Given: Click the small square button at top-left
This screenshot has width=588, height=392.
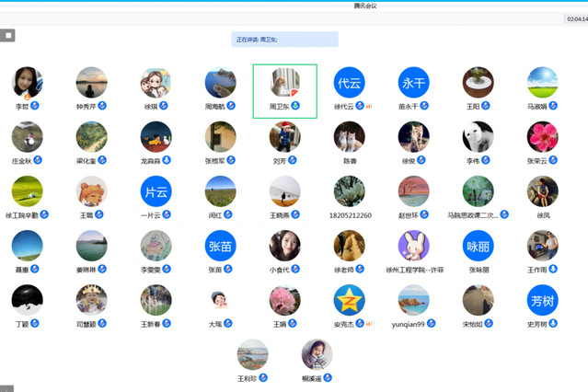Looking at the screenshot, I should [7, 36].
